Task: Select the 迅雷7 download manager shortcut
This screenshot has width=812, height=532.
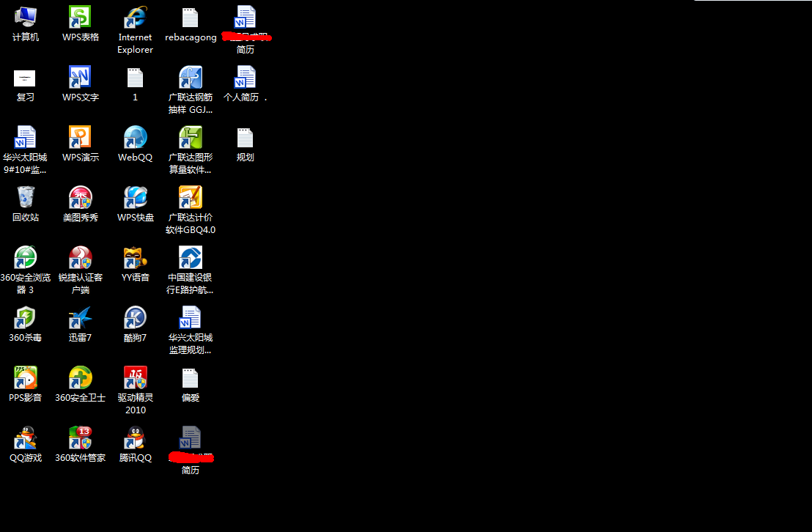Action: (x=81, y=317)
